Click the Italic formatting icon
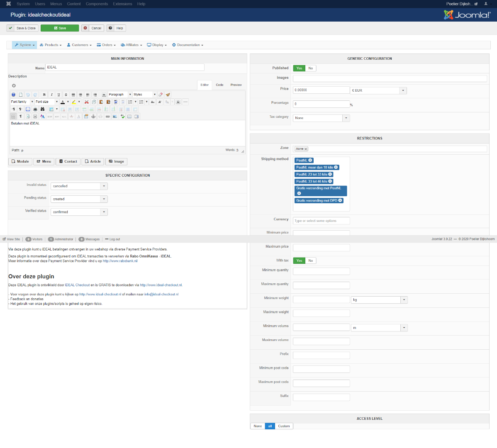Screen dimensions: 497x448 [51, 95]
